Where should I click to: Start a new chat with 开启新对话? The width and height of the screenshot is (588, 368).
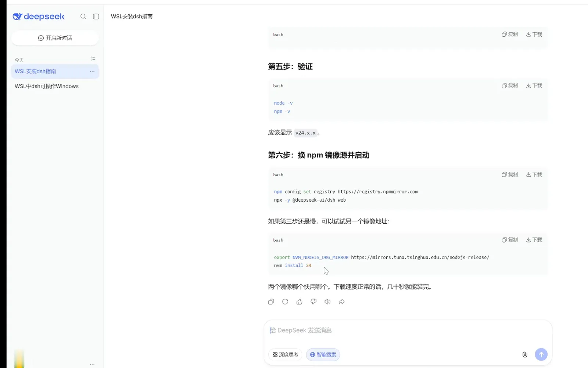point(55,38)
